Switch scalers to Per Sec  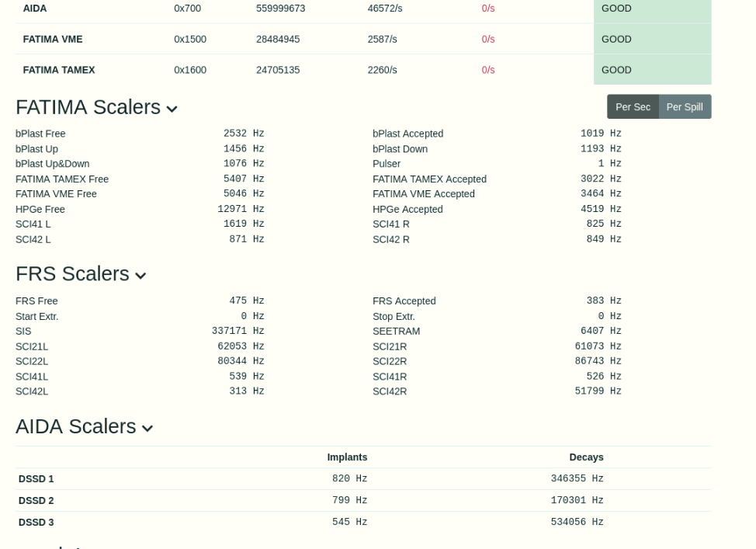point(633,107)
